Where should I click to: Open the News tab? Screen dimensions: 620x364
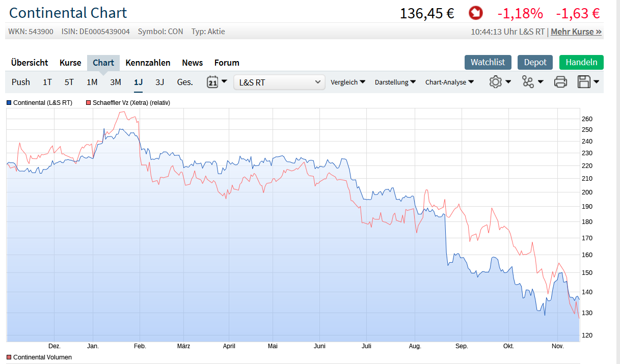[x=193, y=63]
